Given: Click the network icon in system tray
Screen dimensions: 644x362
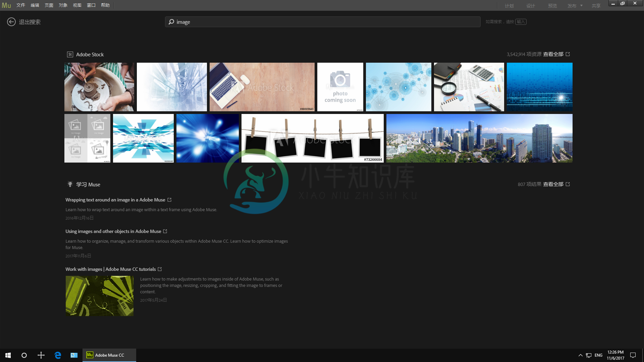Looking at the screenshot, I should (589, 355).
